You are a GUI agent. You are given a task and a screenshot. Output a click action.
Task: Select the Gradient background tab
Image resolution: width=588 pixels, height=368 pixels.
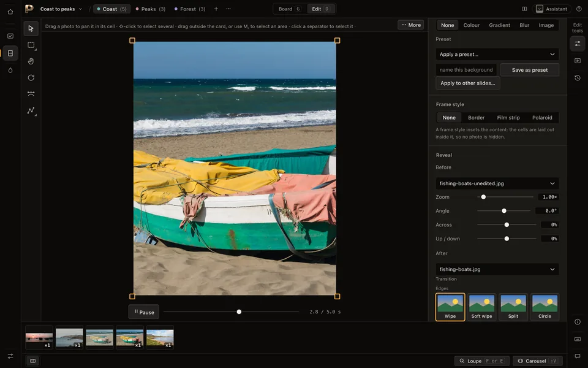[500, 25]
